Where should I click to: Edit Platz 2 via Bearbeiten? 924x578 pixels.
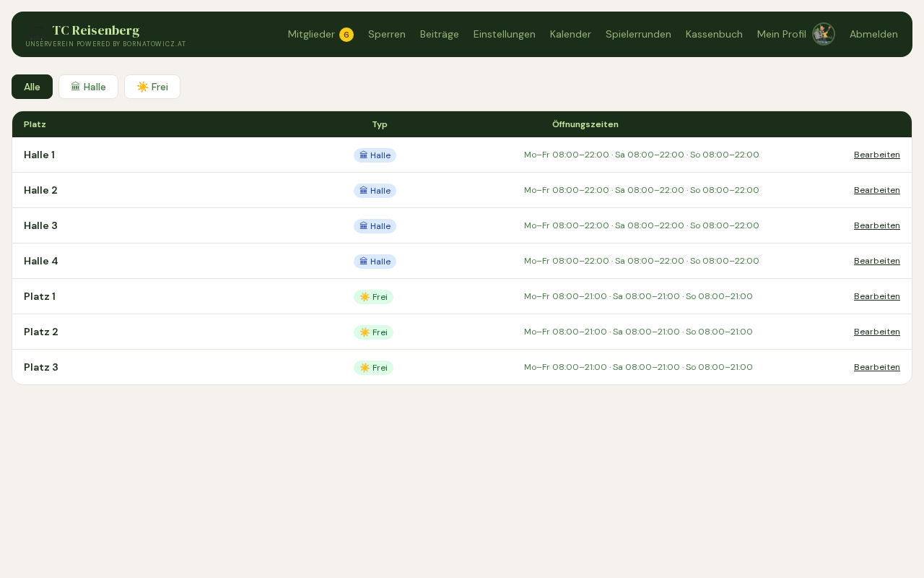pyautogui.click(x=877, y=332)
